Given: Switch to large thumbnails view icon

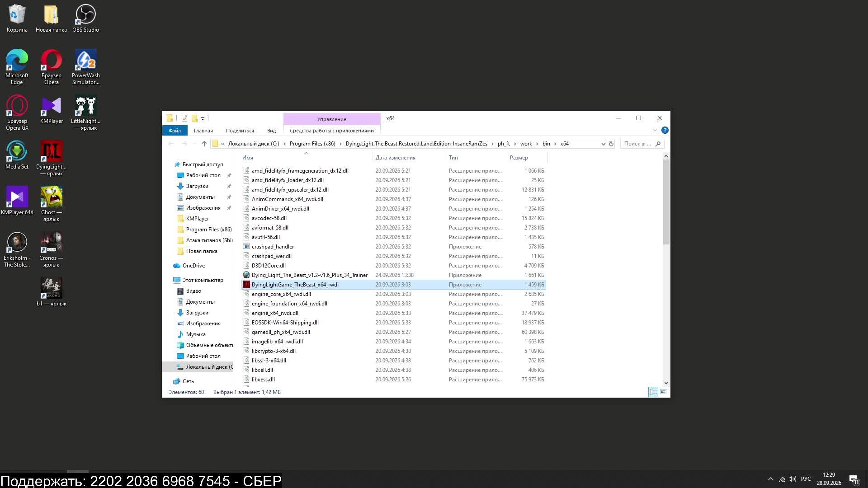Looking at the screenshot, I should pyautogui.click(x=663, y=392).
